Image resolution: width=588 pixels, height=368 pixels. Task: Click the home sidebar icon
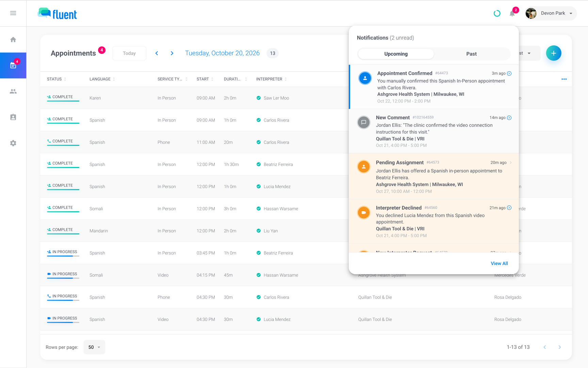click(x=13, y=40)
